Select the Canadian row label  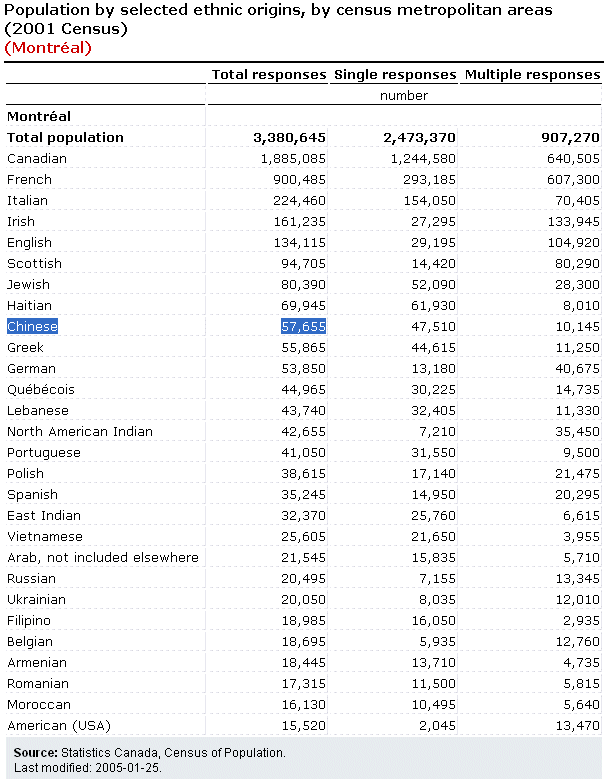pyautogui.click(x=37, y=158)
